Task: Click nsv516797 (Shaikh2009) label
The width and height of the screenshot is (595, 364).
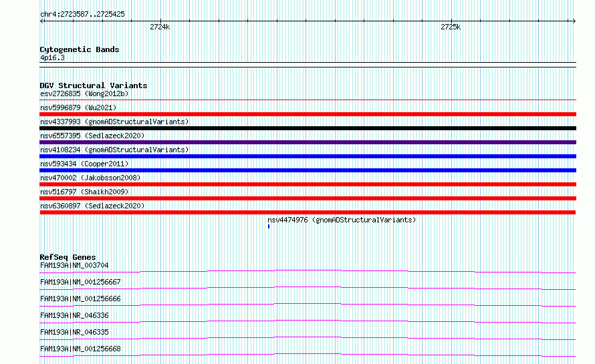Action: pos(84,192)
